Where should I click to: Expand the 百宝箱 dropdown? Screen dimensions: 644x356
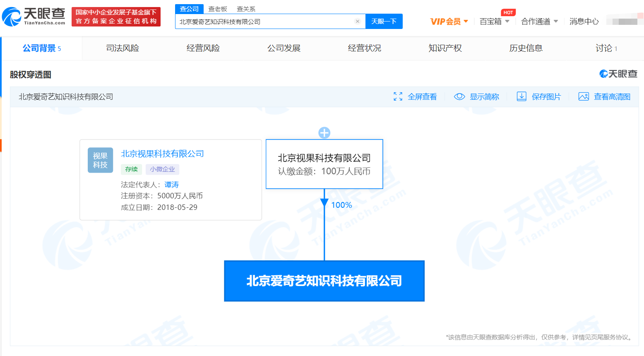tap(494, 22)
